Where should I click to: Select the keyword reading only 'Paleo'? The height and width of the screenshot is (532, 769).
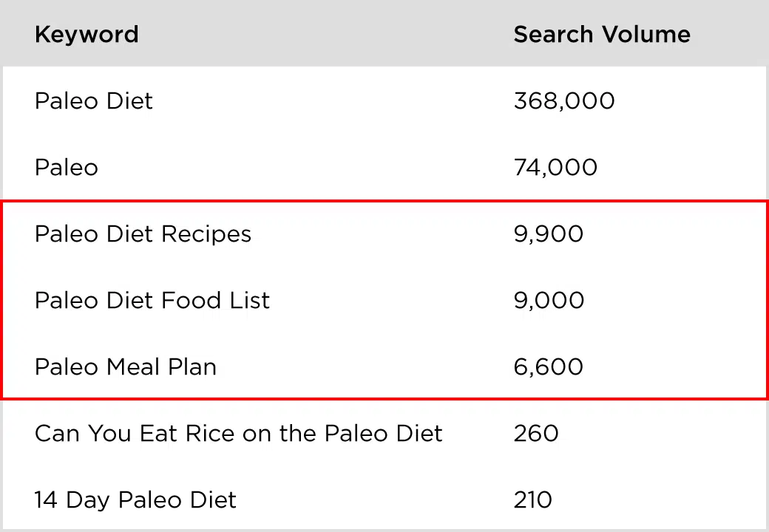pos(67,168)
